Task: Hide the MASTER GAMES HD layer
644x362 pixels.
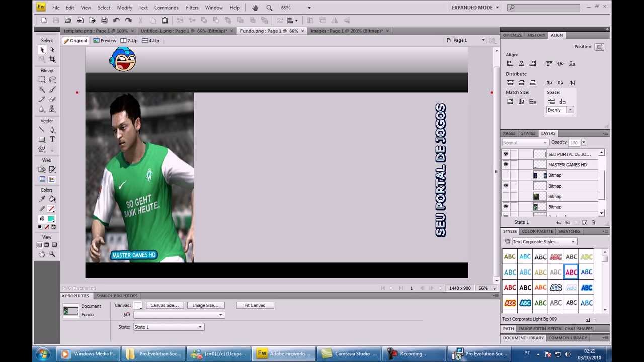Action: [x=506, y=165]
